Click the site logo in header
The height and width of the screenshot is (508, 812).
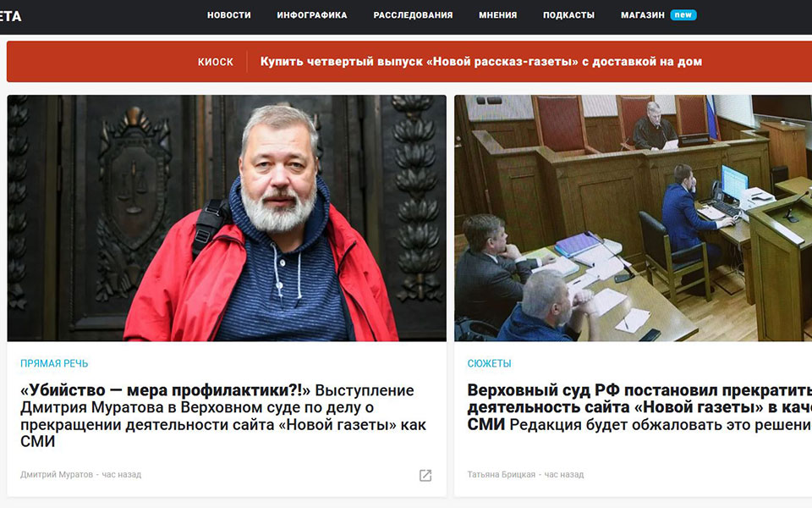coord(10,16)
